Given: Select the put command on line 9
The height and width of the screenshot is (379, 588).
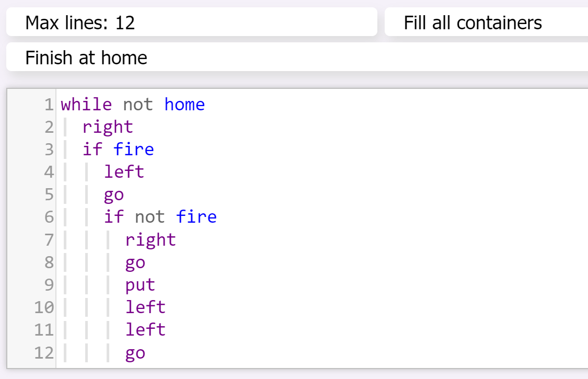Looking at the screenshot, I should point(139,284).
